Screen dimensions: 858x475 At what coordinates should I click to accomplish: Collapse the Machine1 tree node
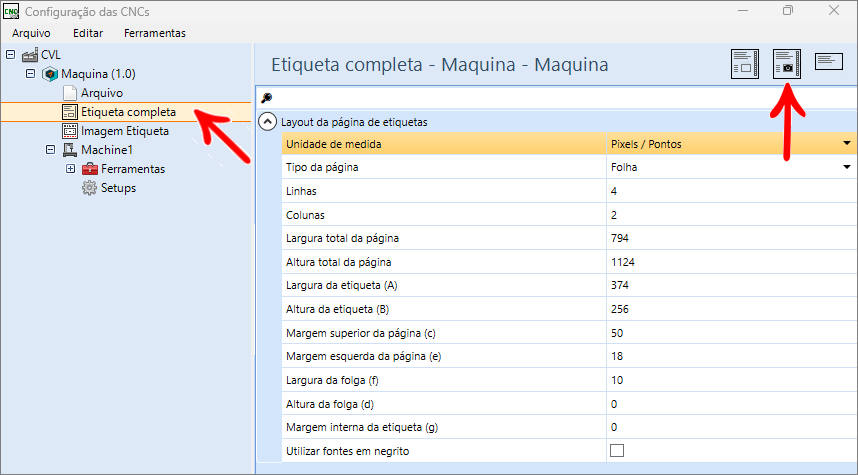click(x=50, y=149)
